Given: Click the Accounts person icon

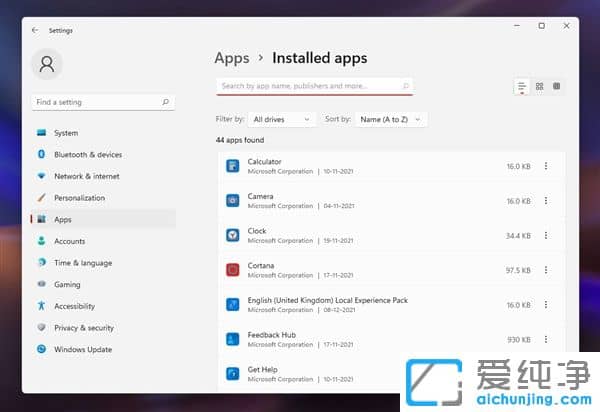Looking at the screenshot, I should click(41, 241).
